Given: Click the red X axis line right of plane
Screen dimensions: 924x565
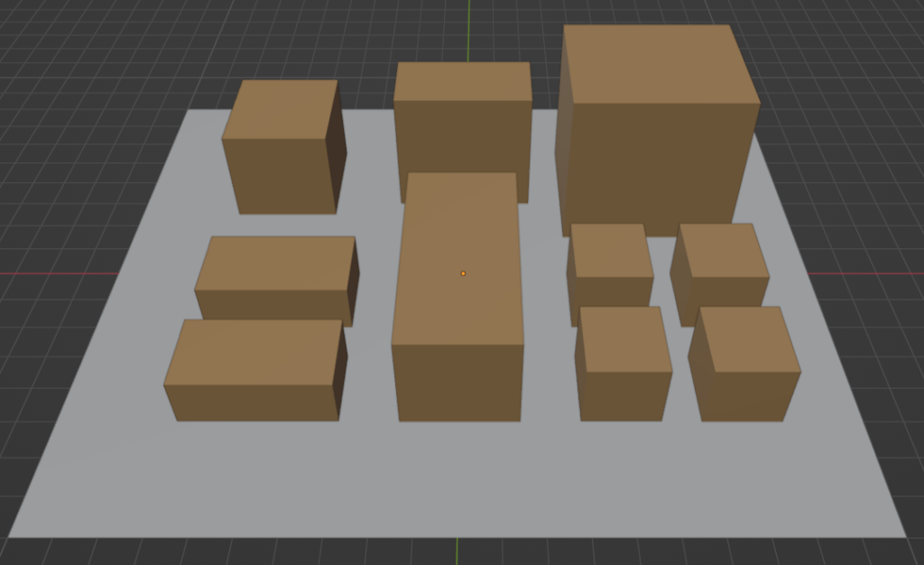Looking at the screenshot, I should (x=866, y=273).
